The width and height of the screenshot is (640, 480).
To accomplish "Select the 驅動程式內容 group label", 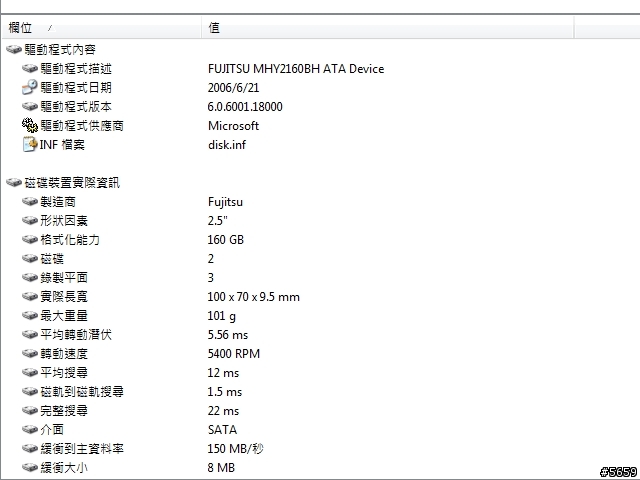I will pos(60,49).
